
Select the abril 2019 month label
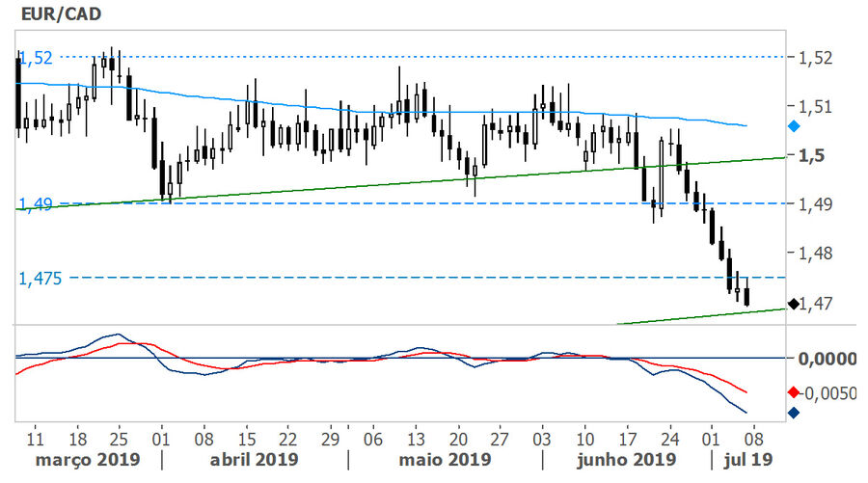[255, 459]
